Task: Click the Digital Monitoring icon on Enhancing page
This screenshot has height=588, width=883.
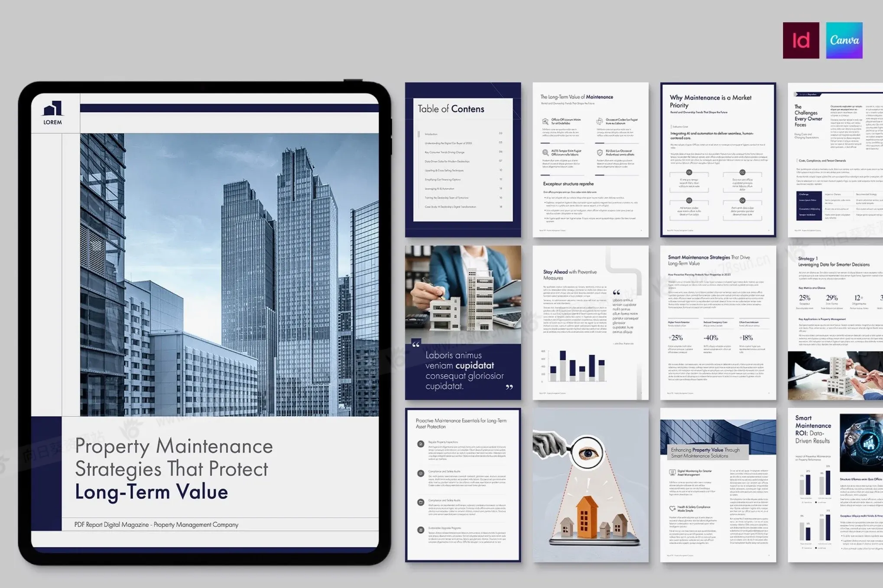Action: (672, 472)
